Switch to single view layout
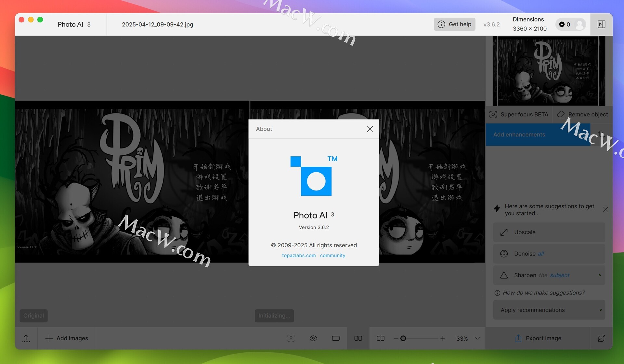This screenshot has height=364, width=624. pyautogui.click(x=336, y=338)
